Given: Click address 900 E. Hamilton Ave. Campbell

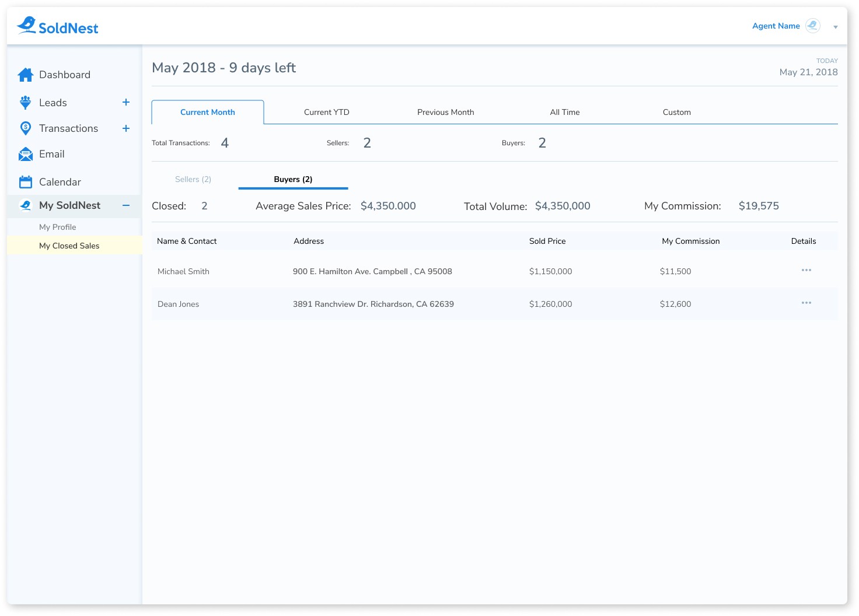Looking at the screenshot, I should [x=372, y=271].
